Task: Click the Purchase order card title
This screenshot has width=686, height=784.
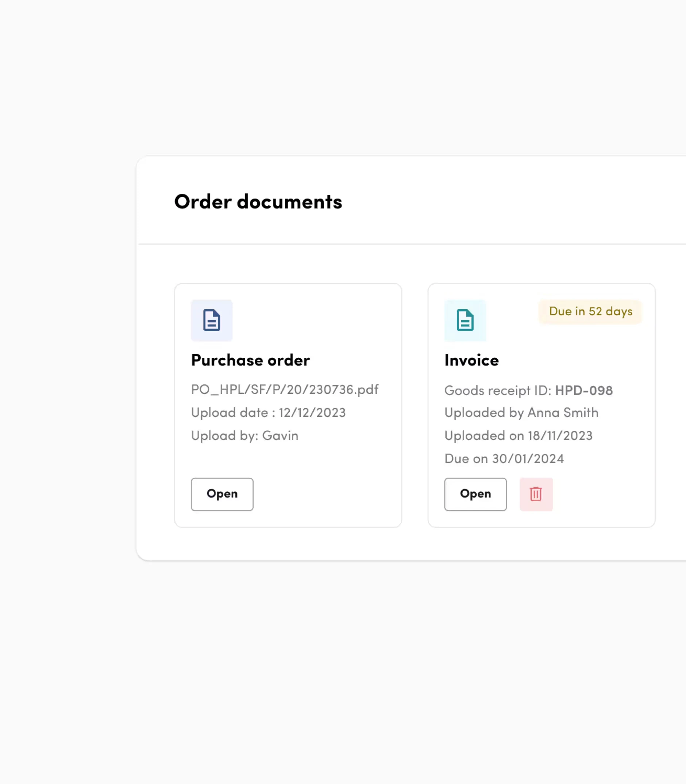Action: pos(250,360)
